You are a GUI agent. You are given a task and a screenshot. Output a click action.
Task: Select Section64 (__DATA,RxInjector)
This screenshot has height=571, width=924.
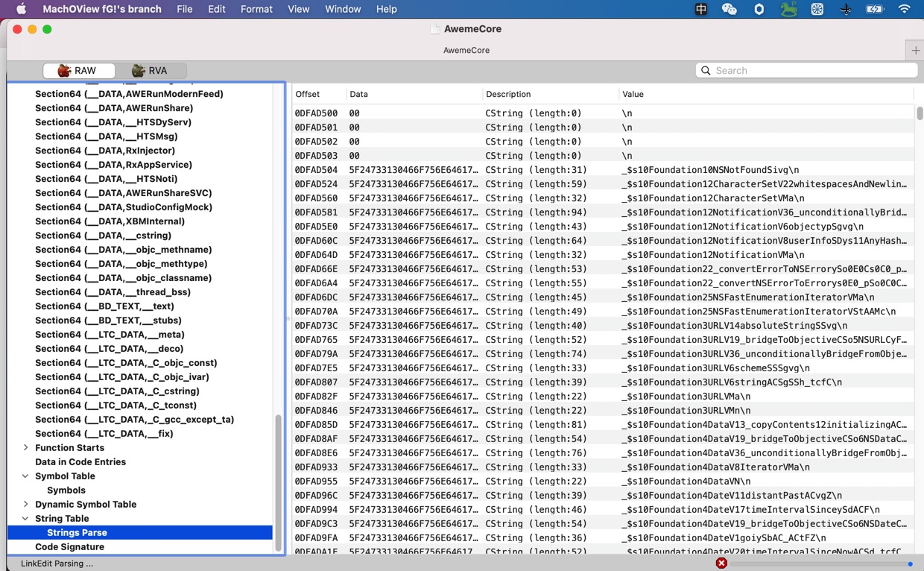click(x=105, y=151)
